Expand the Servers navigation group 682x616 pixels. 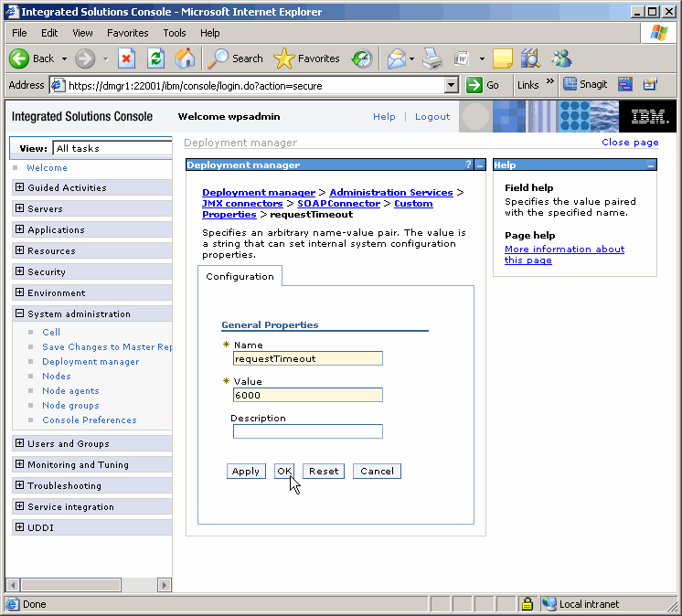[20, 208]
